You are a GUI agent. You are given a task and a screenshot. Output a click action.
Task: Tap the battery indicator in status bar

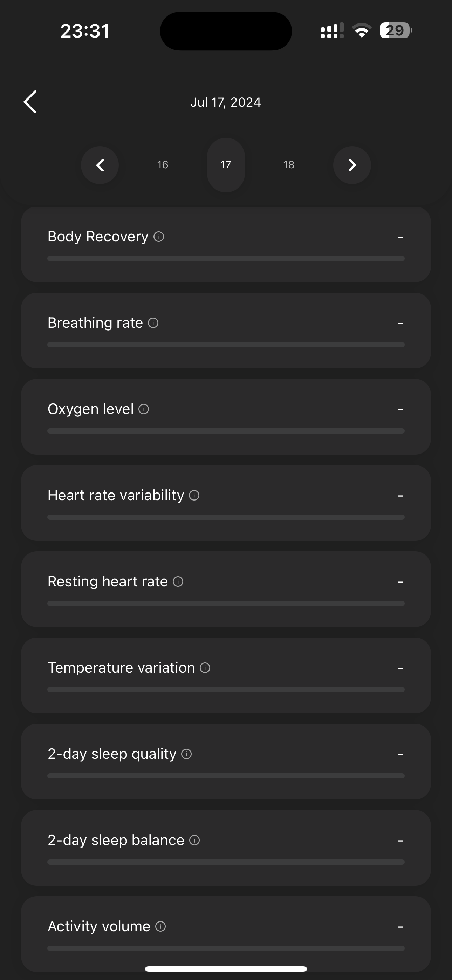coord(396,30)
